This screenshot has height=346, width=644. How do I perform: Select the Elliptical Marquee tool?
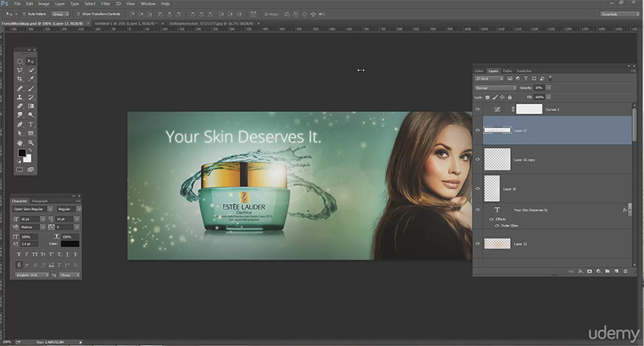(20, 61)
